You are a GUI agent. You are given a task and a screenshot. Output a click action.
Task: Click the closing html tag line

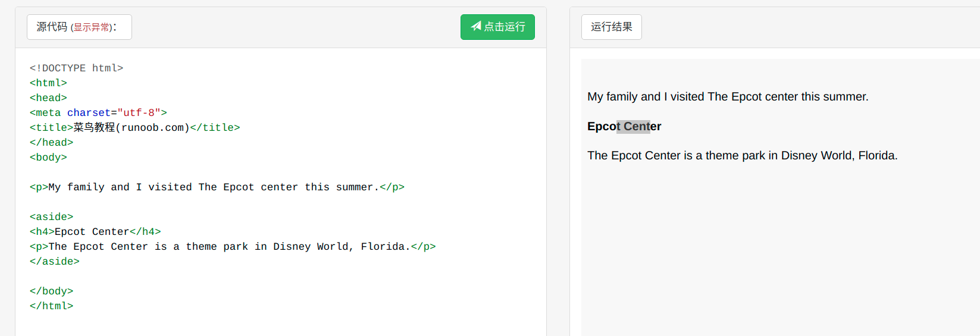pyautogui.click(x=51, y=306)
